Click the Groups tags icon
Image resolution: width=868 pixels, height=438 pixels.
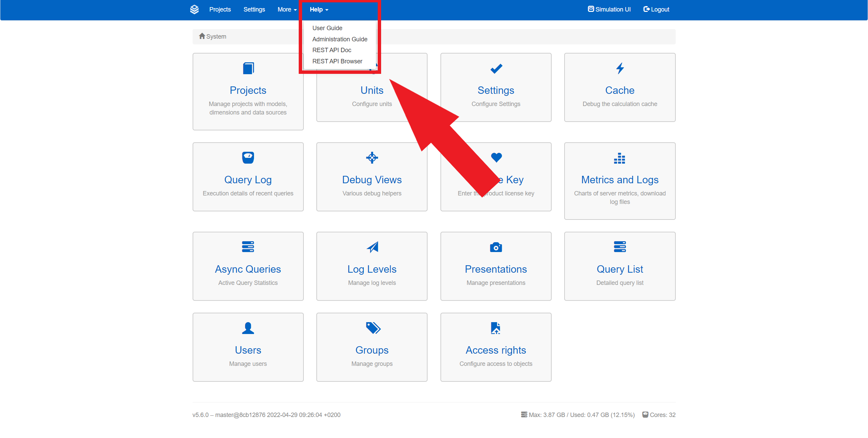[x=372, y=328]
